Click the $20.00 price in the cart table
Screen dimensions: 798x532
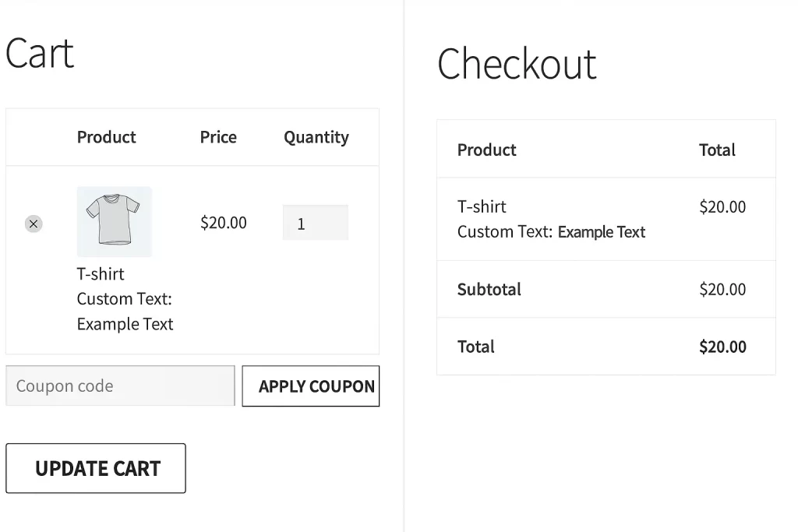223,223
